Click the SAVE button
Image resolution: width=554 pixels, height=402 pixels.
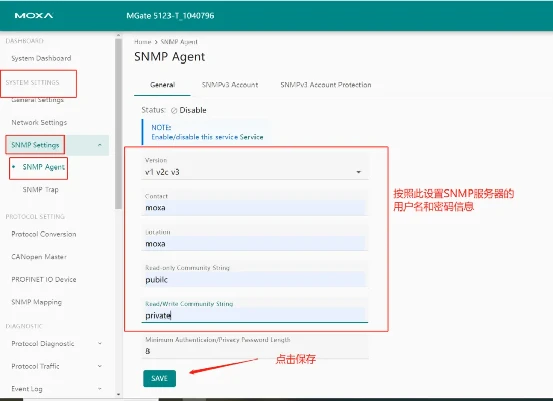point(159,378)
